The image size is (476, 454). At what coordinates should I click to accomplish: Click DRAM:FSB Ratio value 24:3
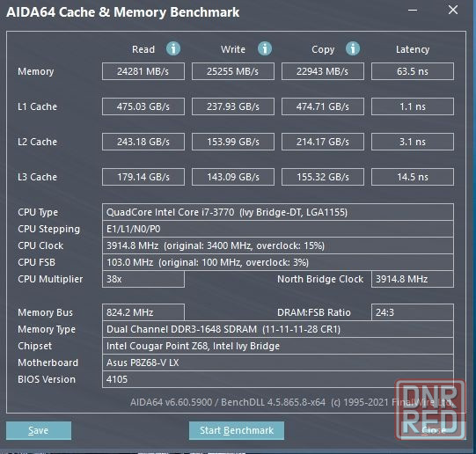click(413, 312)
